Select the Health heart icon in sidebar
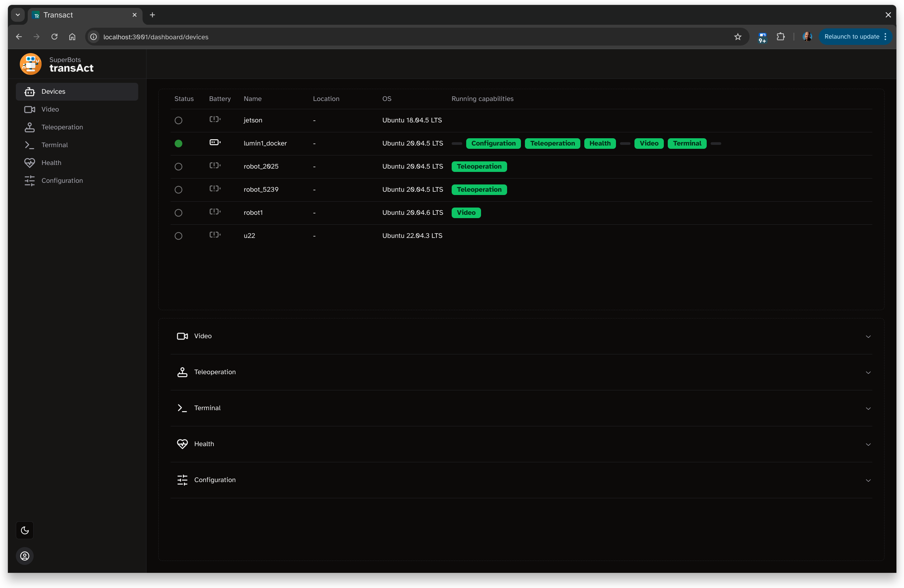This screenshot has width=904, height=588. (x=30, y=163)
